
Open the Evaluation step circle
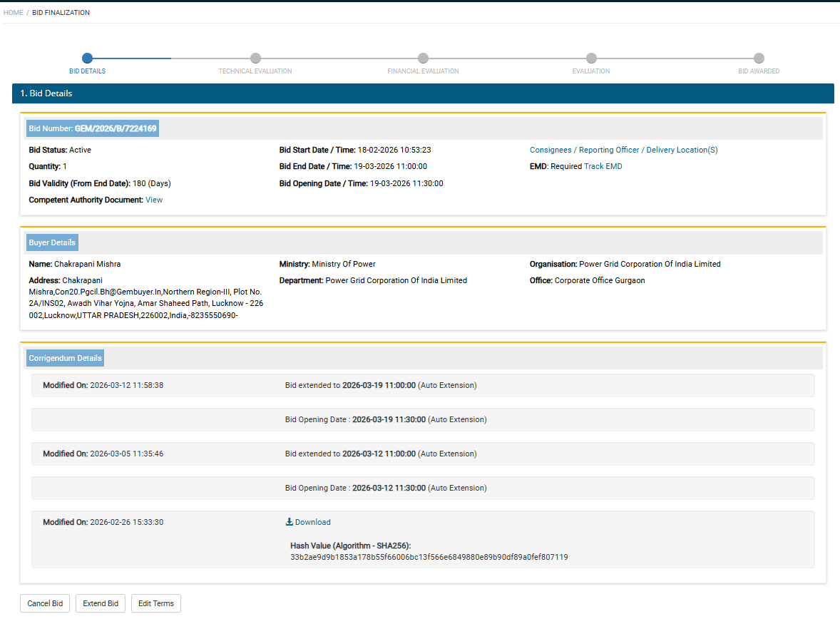pos(590,58)
